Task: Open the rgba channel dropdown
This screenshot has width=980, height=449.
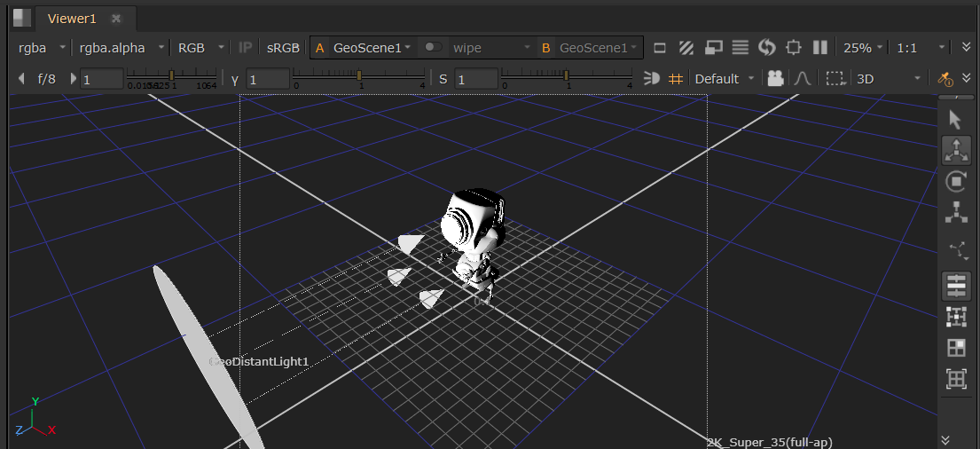Action: coord(41,48)
